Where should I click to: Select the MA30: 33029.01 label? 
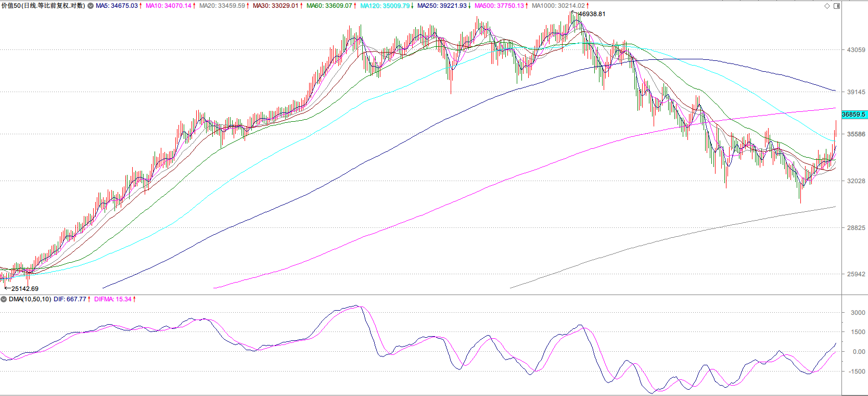pos(276,6)
